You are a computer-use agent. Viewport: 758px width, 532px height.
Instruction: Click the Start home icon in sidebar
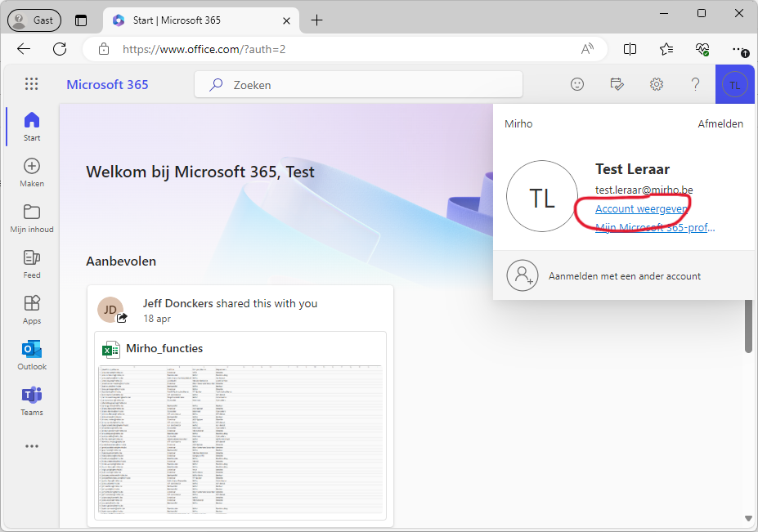[x=32, y=125]
